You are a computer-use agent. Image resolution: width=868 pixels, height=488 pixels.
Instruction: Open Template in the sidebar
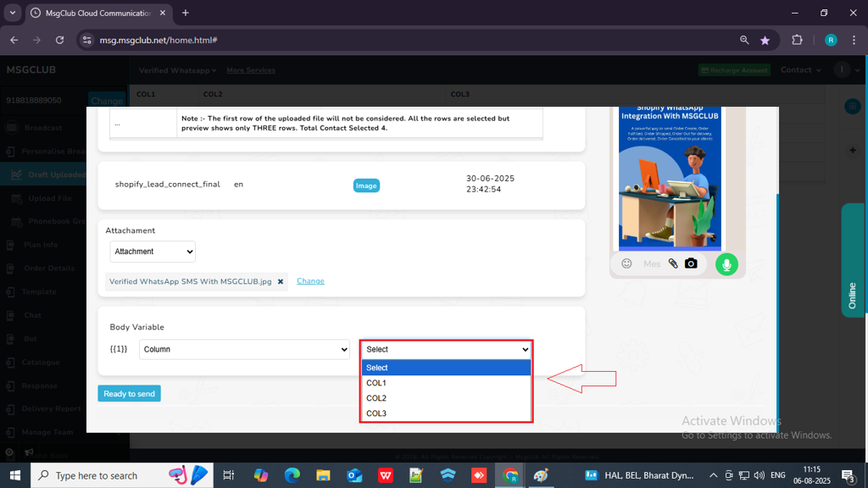pos(39,291)
